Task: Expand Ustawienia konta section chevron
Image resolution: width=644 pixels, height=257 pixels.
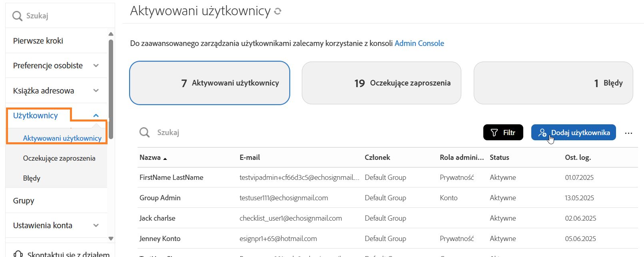Action: (96, 225)
